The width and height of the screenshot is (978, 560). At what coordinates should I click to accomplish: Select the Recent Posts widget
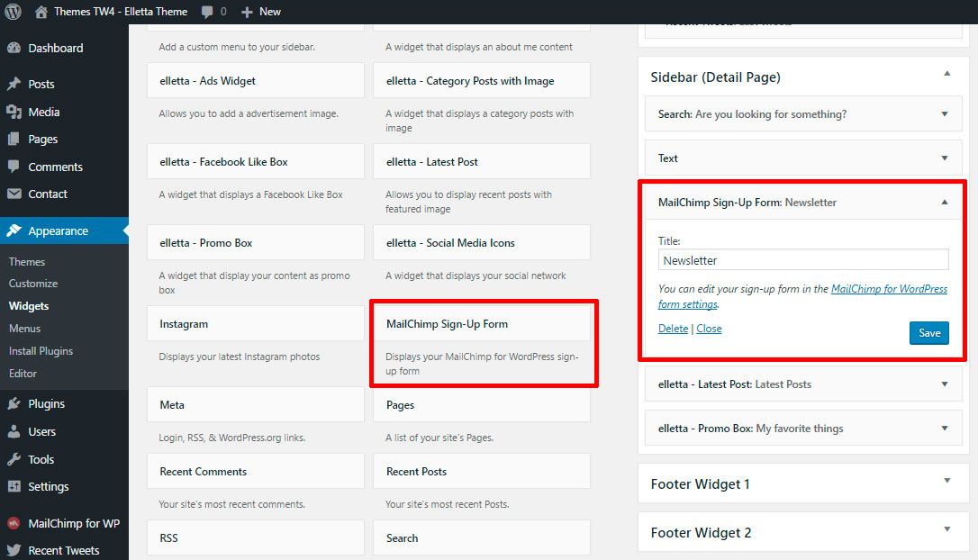482,472
